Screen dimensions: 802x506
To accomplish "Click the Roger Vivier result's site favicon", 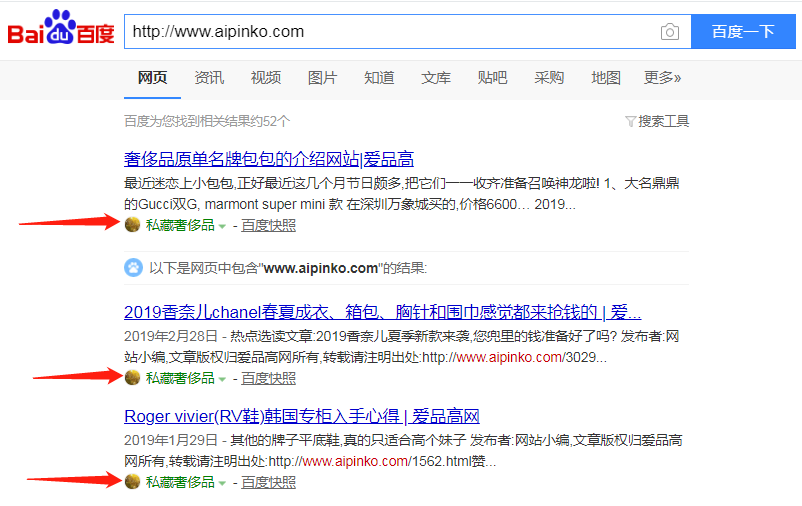I will 132,482.
